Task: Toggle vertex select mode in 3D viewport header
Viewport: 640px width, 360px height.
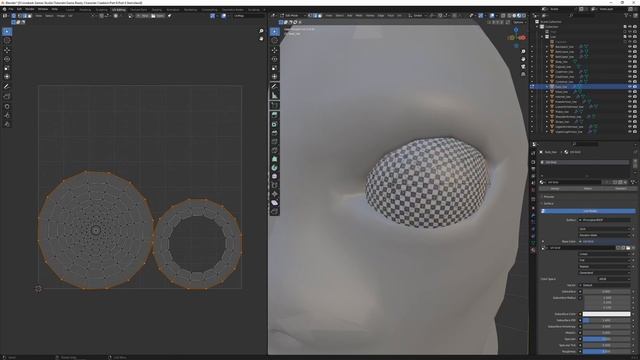Action: pos(310,16)
